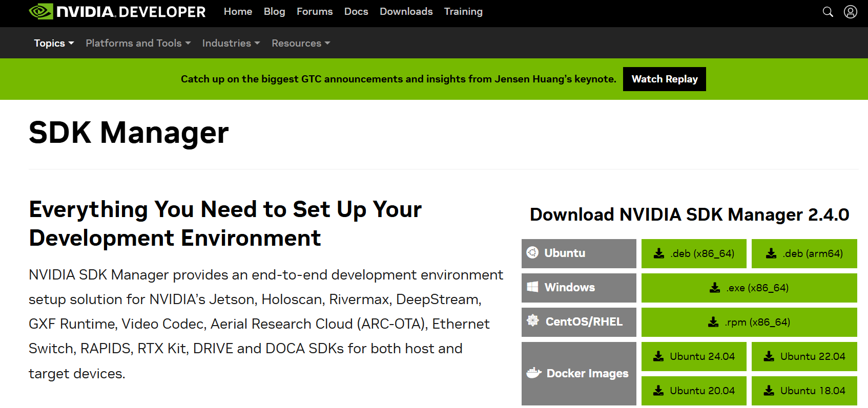This screenshot has height=408, width=868.
Task: Open the Blog link
Action: click(274, 11)
